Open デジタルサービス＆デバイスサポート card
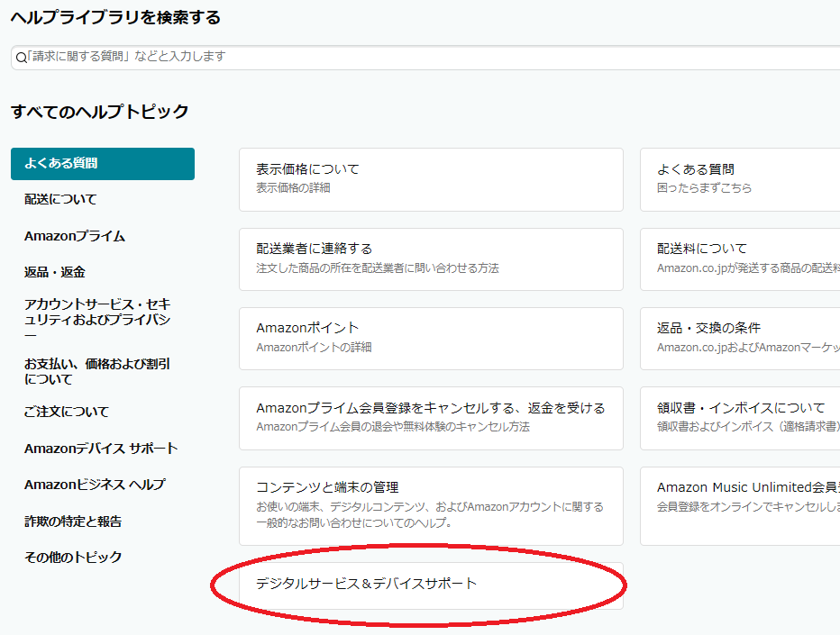This screenshot has height=635, width=840. tap(431, 585)
